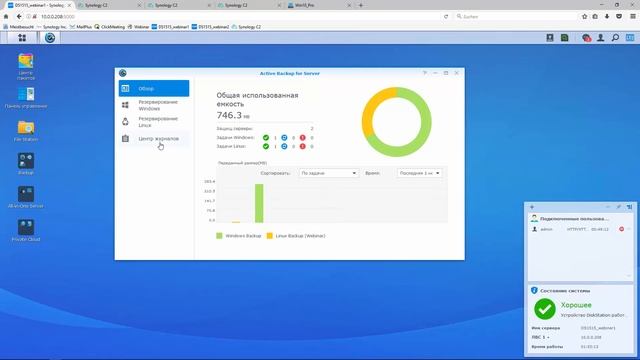Open the DSM search magnifier icon
Image resolution: width=640 pixels, height=360 pixels.
point(615,38)
